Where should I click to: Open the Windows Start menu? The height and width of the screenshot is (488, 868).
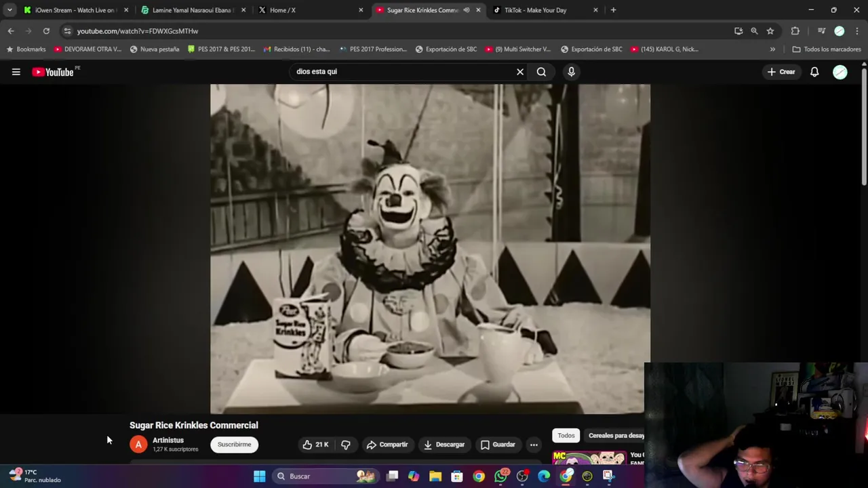[260, 476]
